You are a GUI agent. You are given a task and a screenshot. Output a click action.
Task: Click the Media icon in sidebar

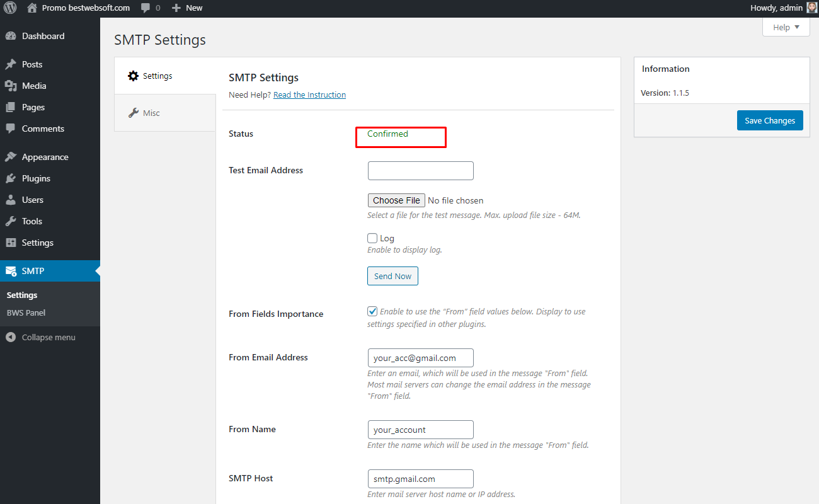[11, 86]
